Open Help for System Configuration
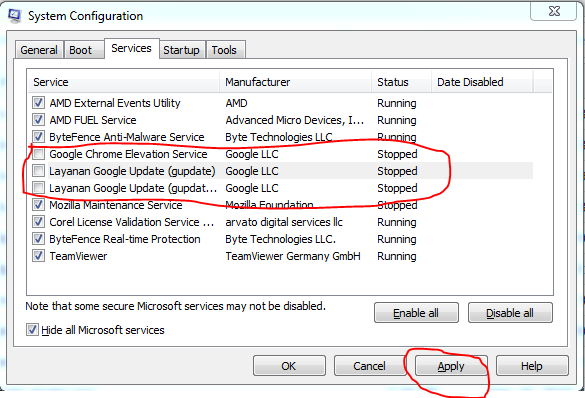 coord(532,366)
